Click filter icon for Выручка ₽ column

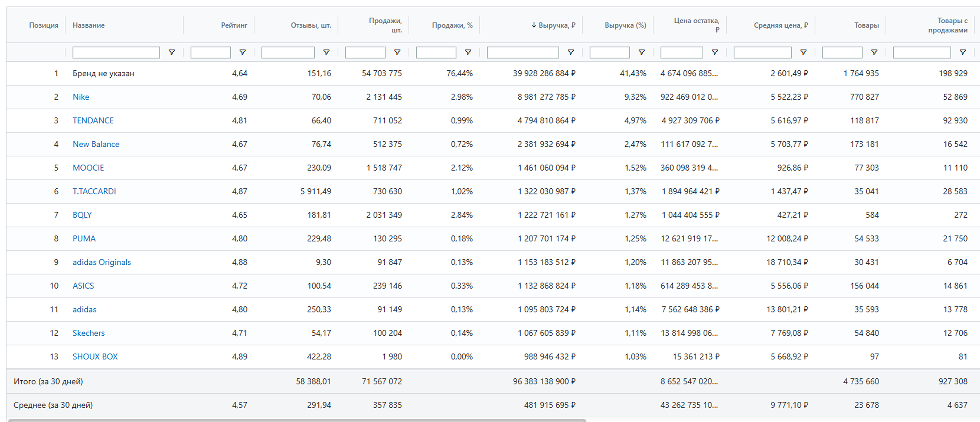(571, 53)
